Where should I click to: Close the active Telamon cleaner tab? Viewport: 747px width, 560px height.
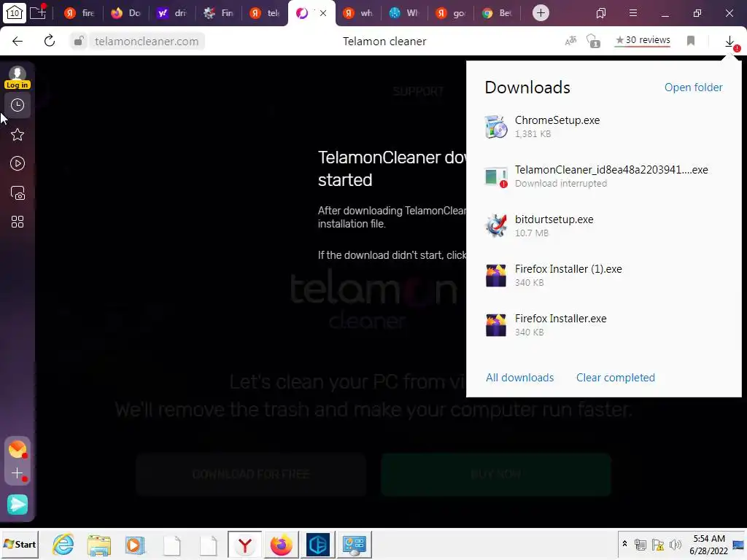[323, 13]
